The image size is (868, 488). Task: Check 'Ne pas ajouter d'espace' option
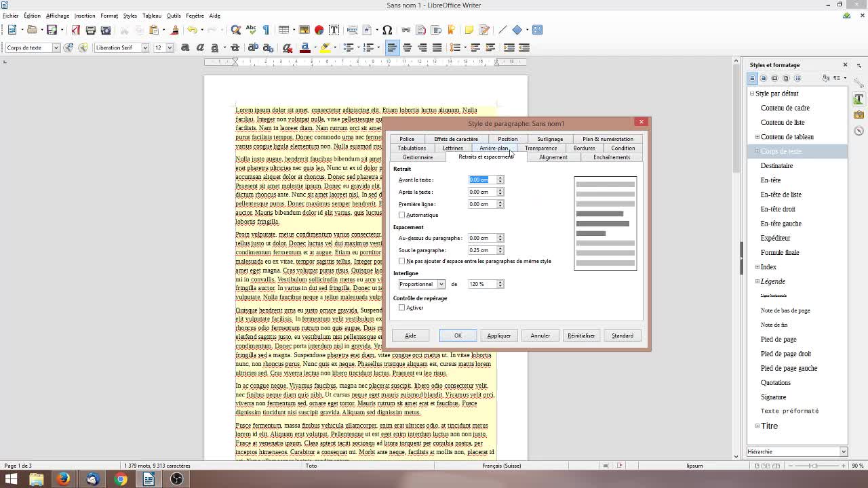[x=402, y=261]
